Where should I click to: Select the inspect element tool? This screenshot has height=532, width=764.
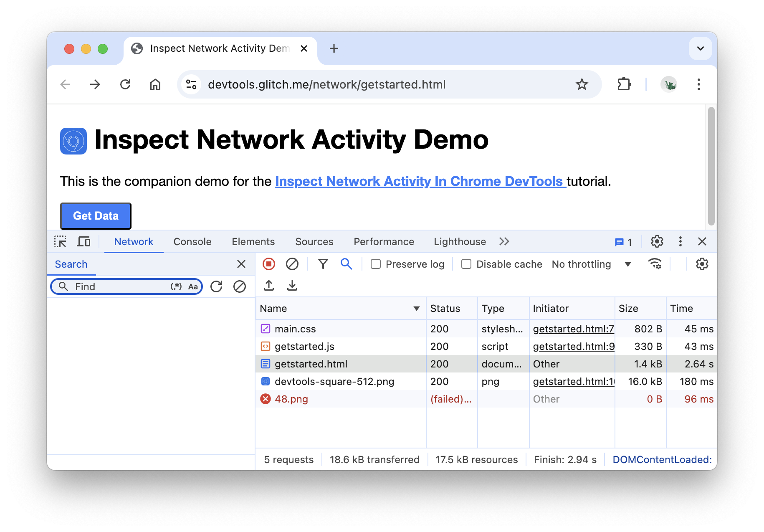point(60,241)
